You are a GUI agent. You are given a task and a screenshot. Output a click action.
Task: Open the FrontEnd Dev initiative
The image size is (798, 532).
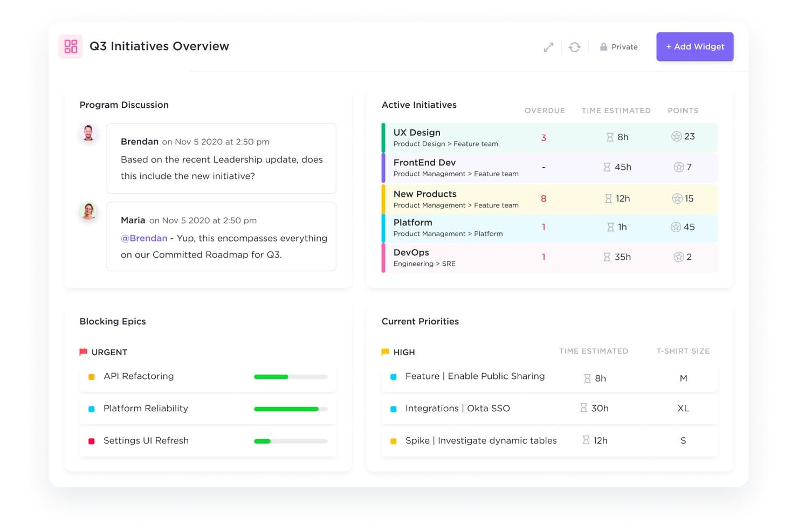(x=549, y=168)
